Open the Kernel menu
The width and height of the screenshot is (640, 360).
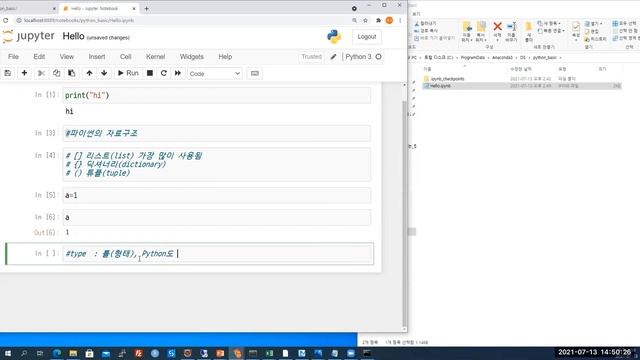coord(156,57)
